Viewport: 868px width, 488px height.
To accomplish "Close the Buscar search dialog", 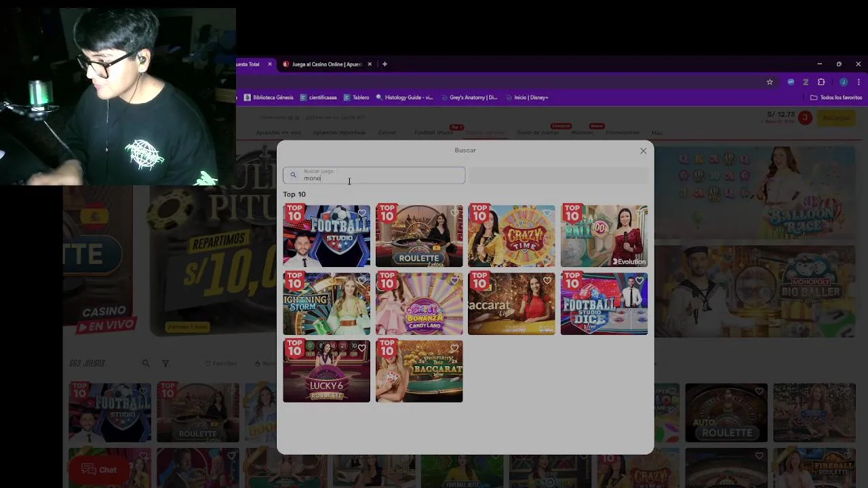I will point(643,151).
